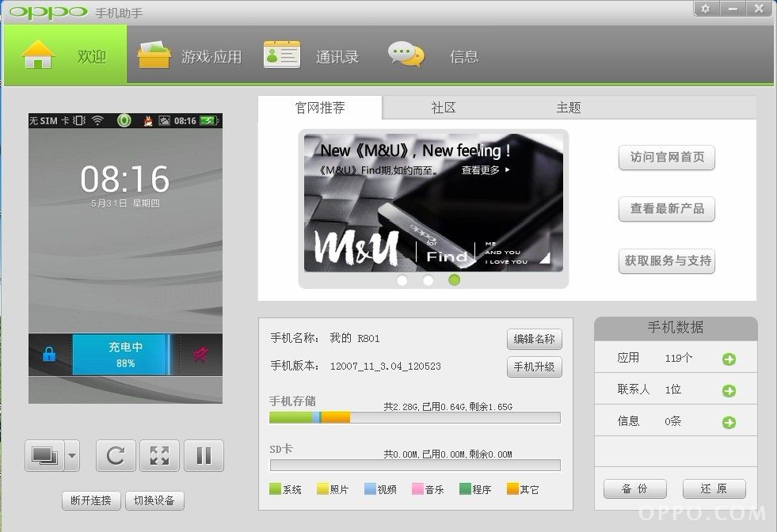Click the WiFi icon in phone status bar
This screenshot has width=777, height=532.
(x=98, y=120)
